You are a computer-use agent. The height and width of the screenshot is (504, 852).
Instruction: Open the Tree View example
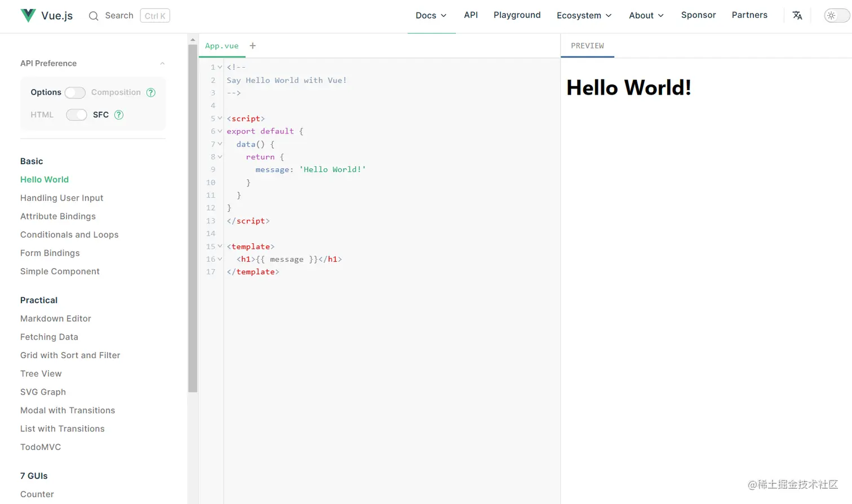pyautogui.click(x=41, y=374)
